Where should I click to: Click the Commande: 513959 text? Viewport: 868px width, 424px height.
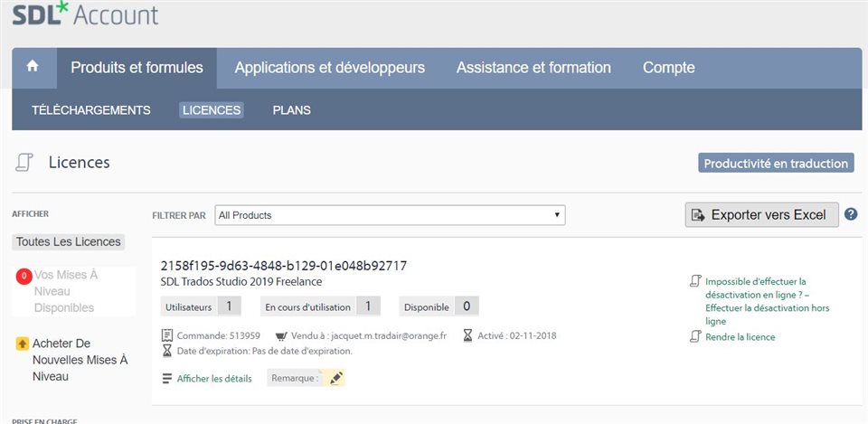(219, 335)
